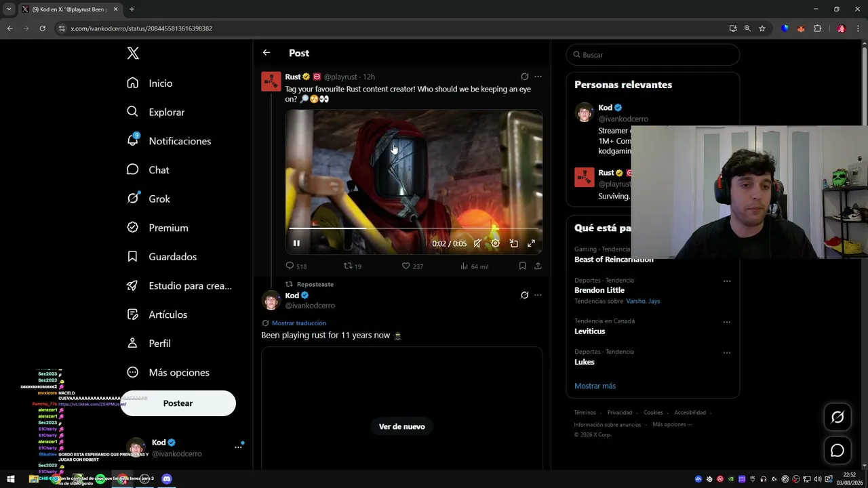Open the Artículos icon in sidebar
The height and width of the screenshot is (488, 868).
tap(133, 314)
